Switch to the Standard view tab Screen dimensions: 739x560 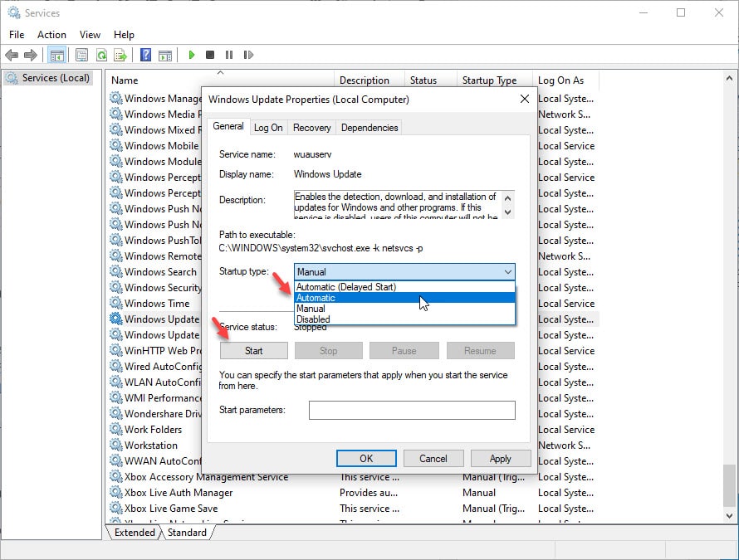187,533
